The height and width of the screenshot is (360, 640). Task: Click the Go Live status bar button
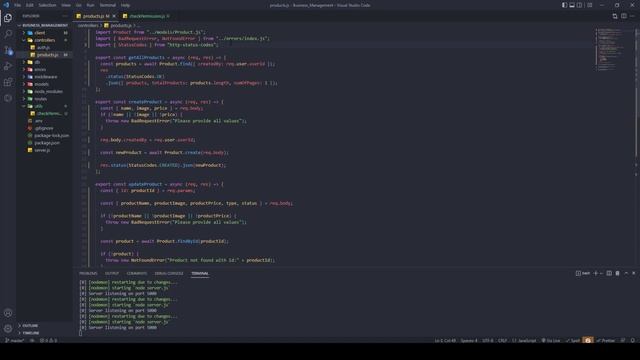tap(551, 340)
